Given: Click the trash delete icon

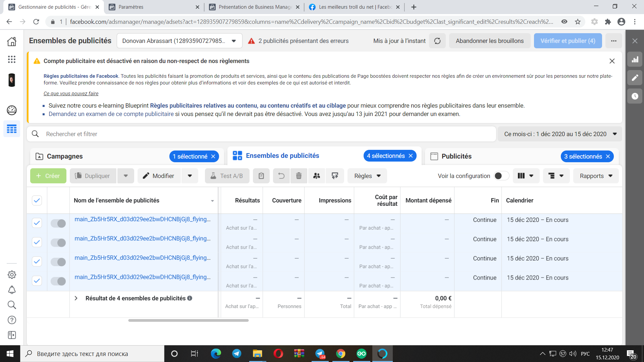Looking at the screenshot, I should (299, 176).
